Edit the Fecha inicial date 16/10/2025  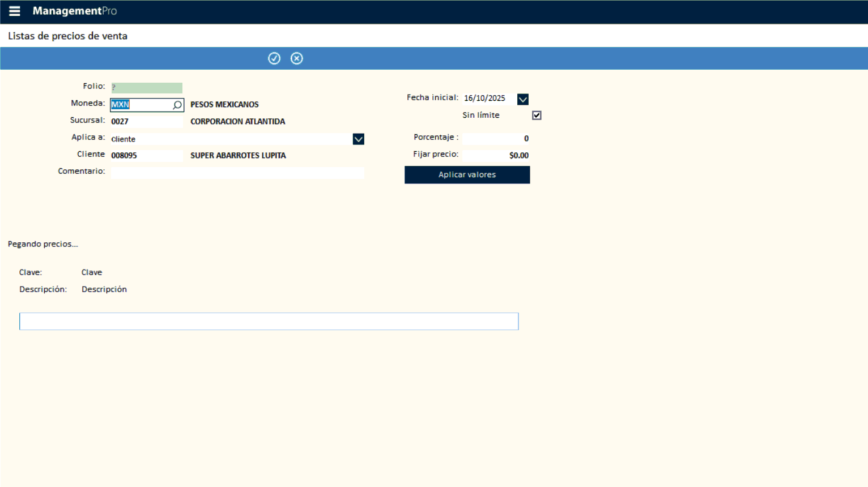pyautogui.click(x=489, y=99)
